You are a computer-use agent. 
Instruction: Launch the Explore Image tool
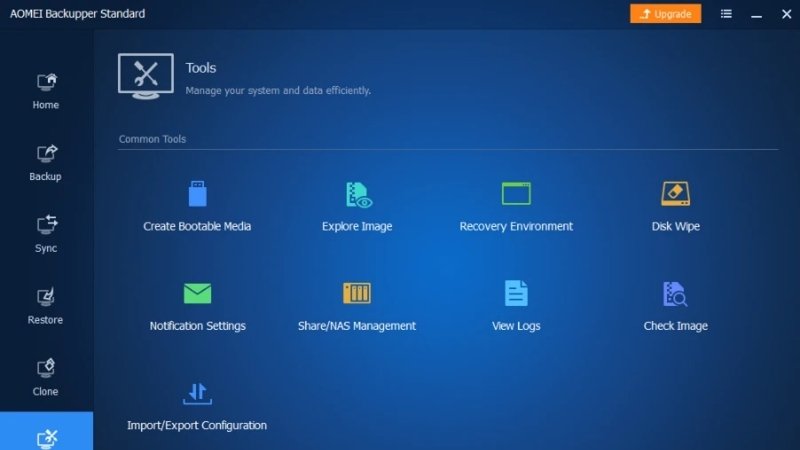pyautogui.click(x=357, y=206)
